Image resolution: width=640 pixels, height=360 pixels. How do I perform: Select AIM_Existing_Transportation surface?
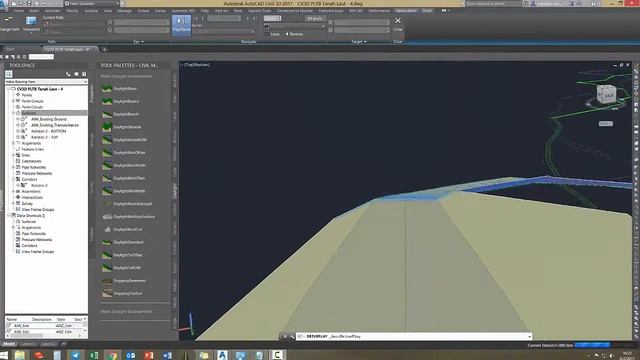(x=55, y=125)
